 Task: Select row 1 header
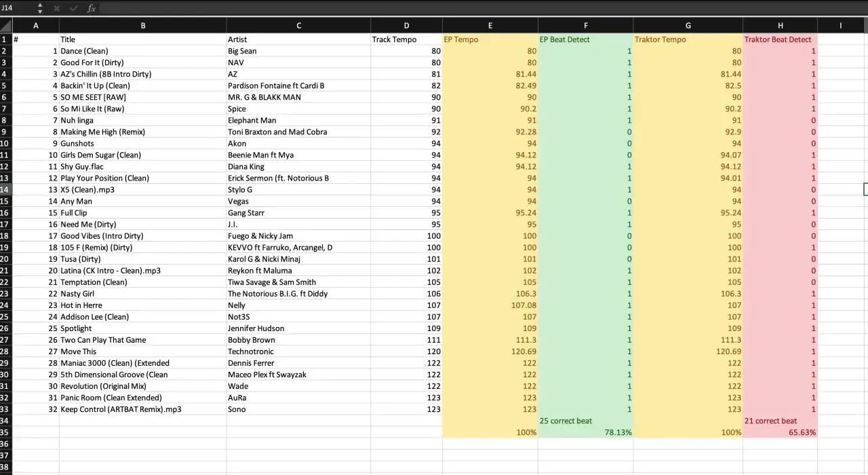click(x=6, y=39)
